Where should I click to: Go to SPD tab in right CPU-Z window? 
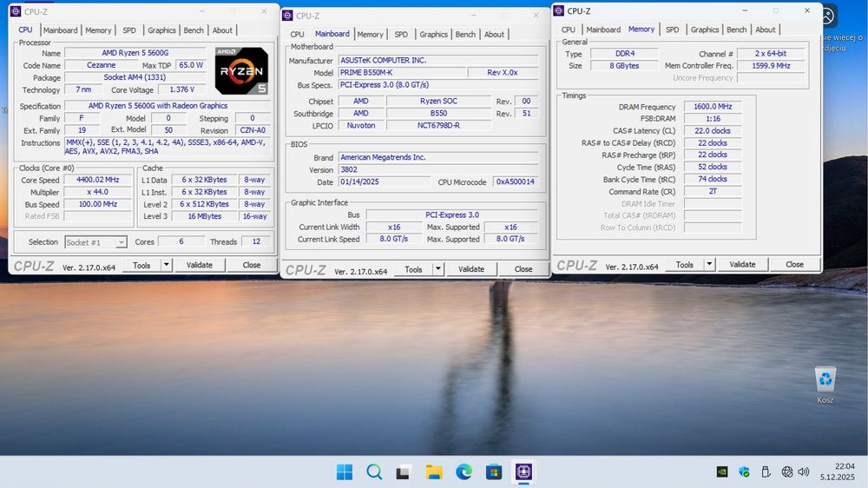tap(672, 30)
